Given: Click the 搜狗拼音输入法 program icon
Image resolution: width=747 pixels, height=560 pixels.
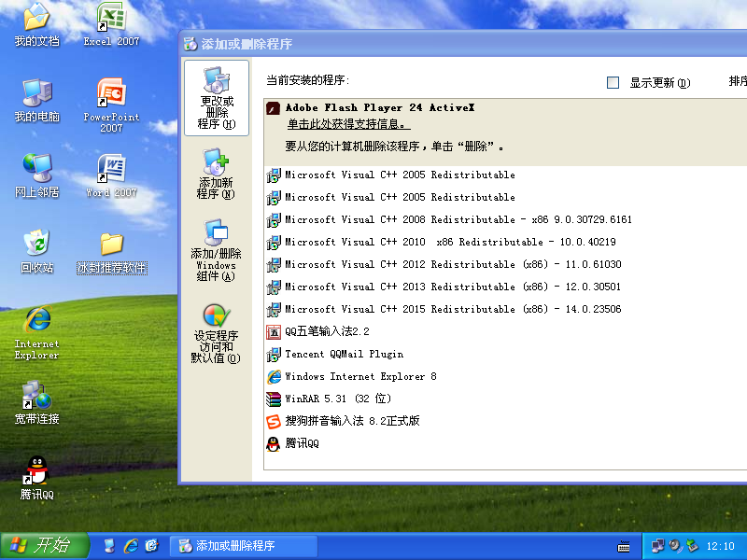Looking at the screenshot, I should pos(273,422).
